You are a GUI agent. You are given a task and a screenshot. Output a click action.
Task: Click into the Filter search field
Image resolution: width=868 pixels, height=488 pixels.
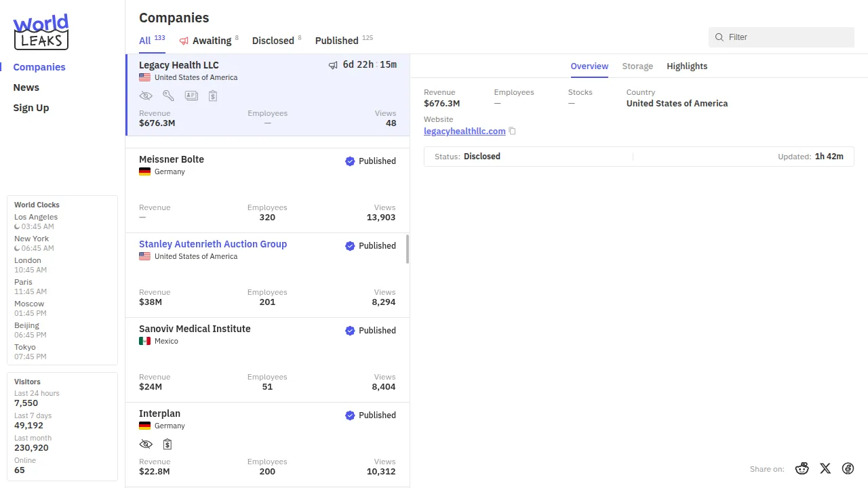click(787, 37)
